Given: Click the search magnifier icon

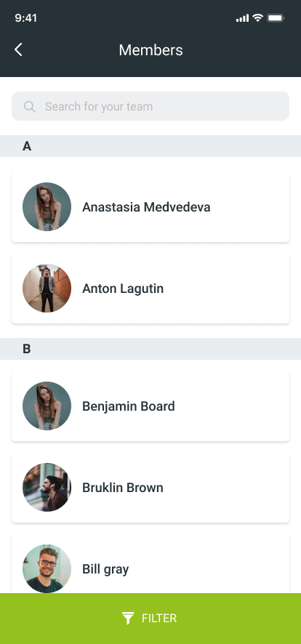Looking at the screenshot, I should (x=30, y=107).
